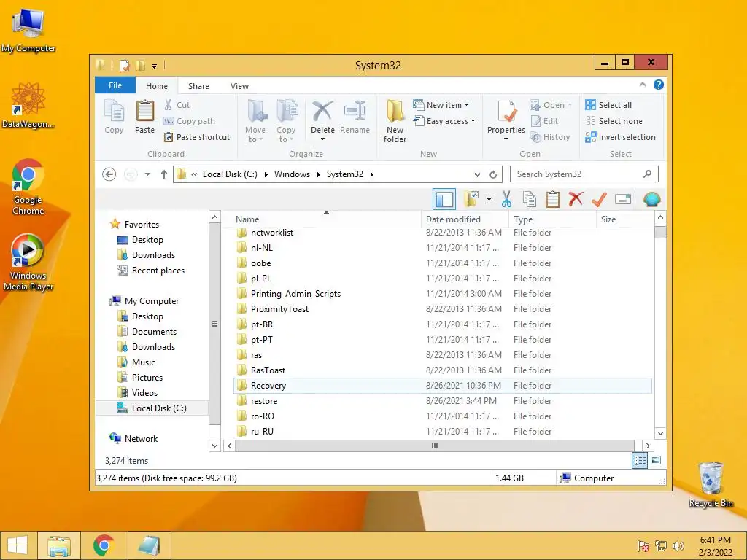
Task: Click the Copy icon in classic toolbar
Action: tap(530, 199)
